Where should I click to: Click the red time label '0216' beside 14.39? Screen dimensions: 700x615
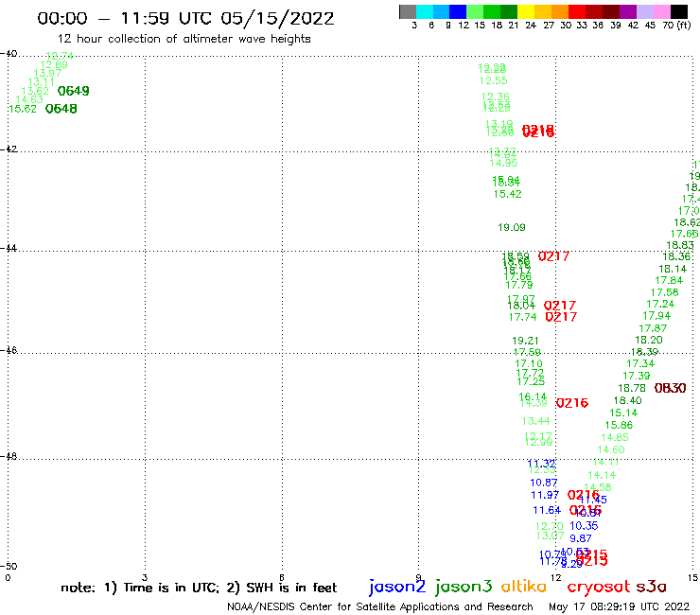click(572, 403)
